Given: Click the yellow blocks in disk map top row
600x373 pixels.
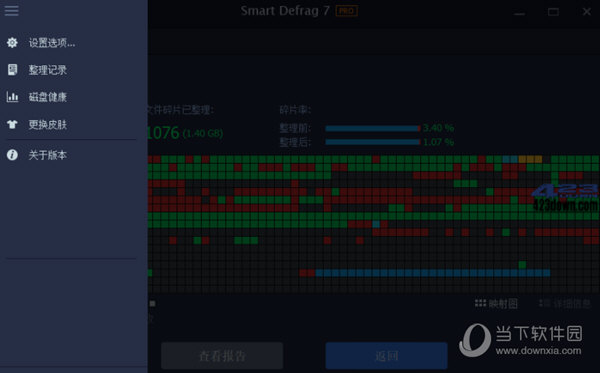Looking at the screenshot, I should (530, 159).
